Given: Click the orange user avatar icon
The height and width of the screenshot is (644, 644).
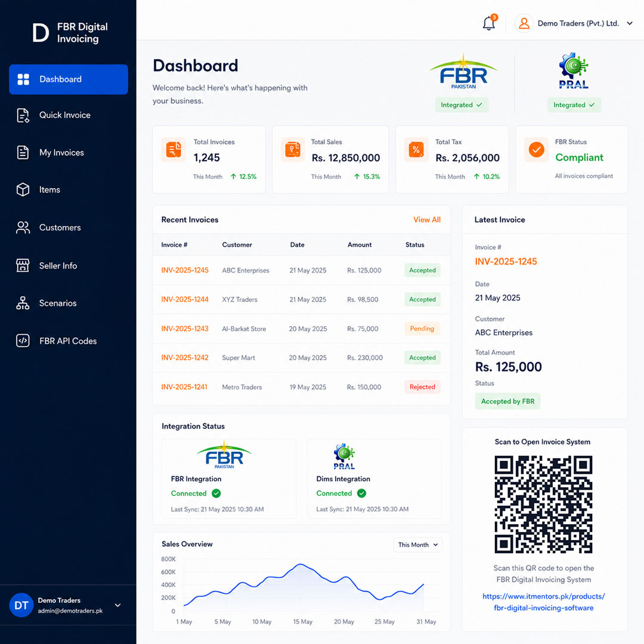Looking at the screenshot, I should point(524,23).
